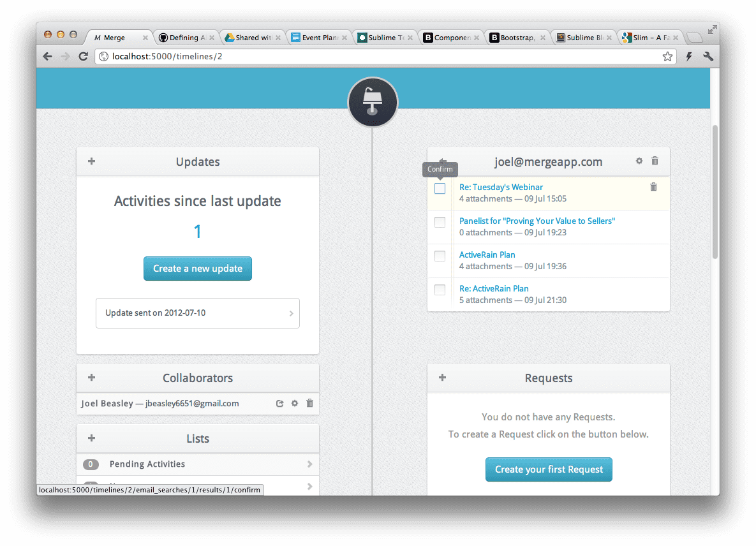
Task: Click Create a new update button
Action: 198,269
